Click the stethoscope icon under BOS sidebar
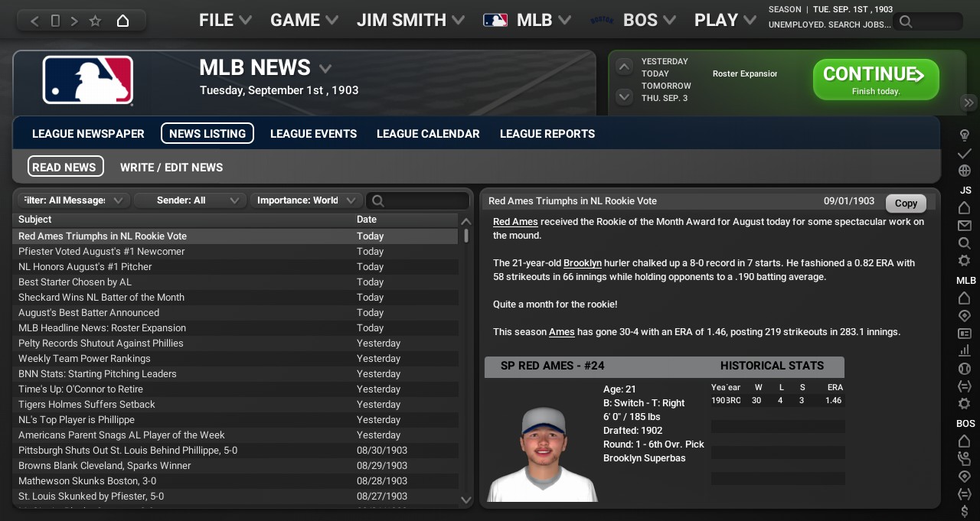The image size is (980, 521). click(x=965, y=458)
